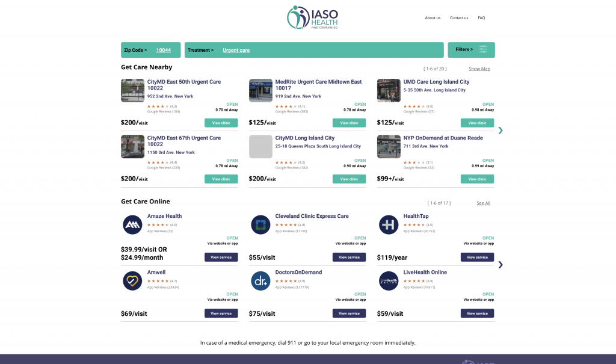
Task: Click App Reviews (13160) for Cleveland Clinic
Action: (291, 231)
